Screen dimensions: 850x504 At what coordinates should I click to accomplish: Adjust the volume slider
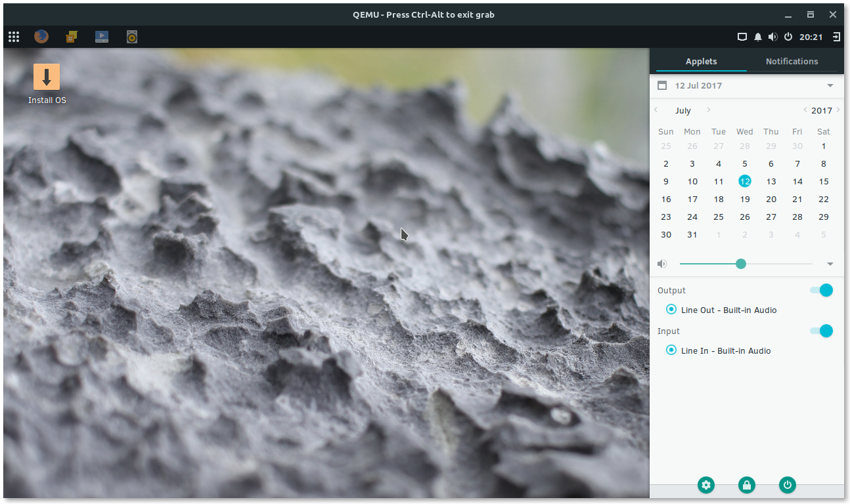point(746,264)
